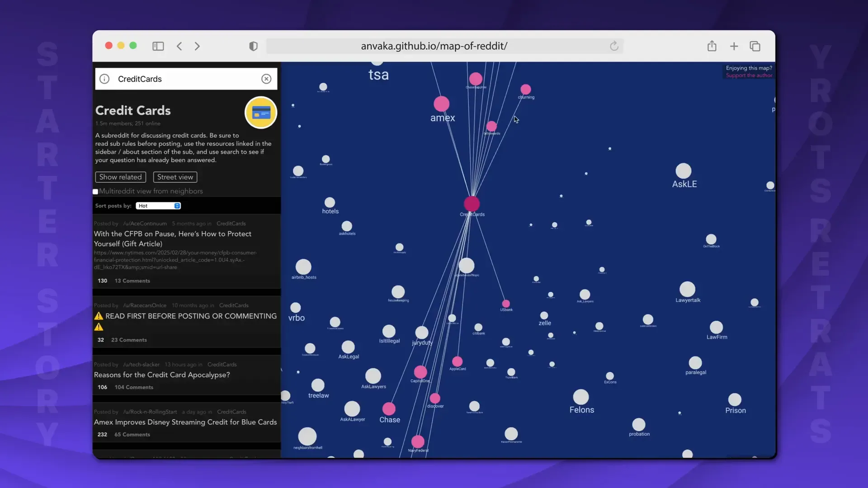Select the LawFirm node on the map

click(717, 327)
